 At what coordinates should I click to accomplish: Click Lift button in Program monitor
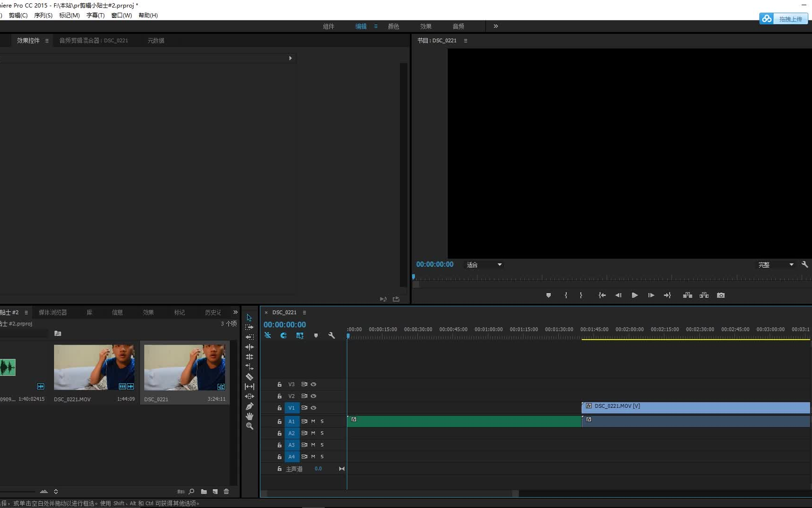point(687,295)
